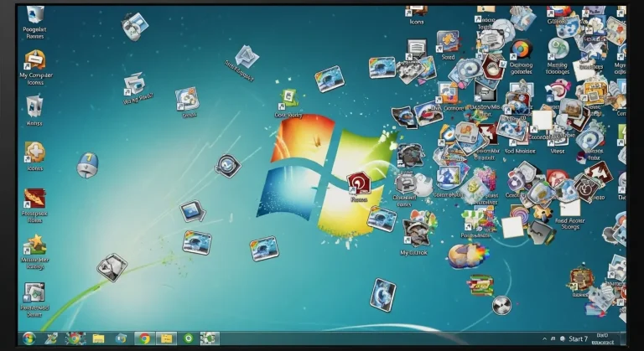Click the 'Start 7' tray label

coord(579,338)
